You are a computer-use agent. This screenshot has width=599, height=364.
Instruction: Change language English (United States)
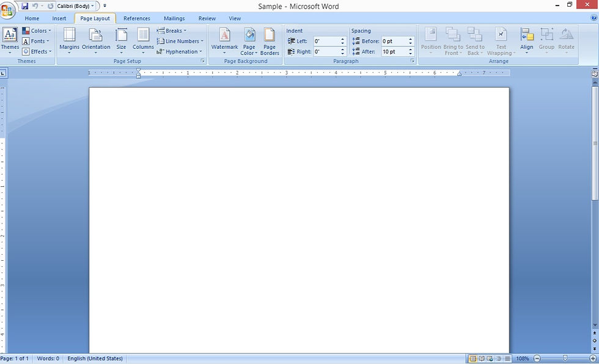point(95,359)
